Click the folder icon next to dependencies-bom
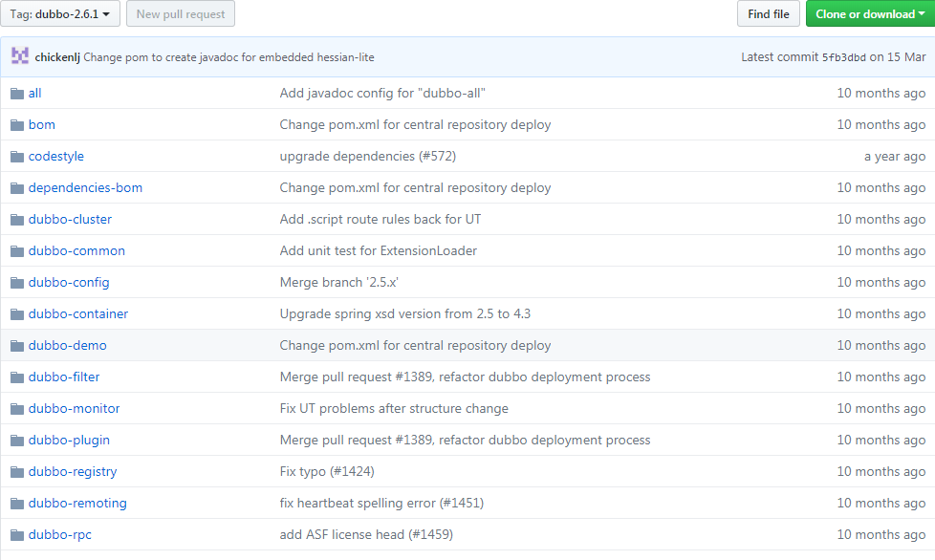The height and width of the screenshot is (560, 935). click(17, 188)
